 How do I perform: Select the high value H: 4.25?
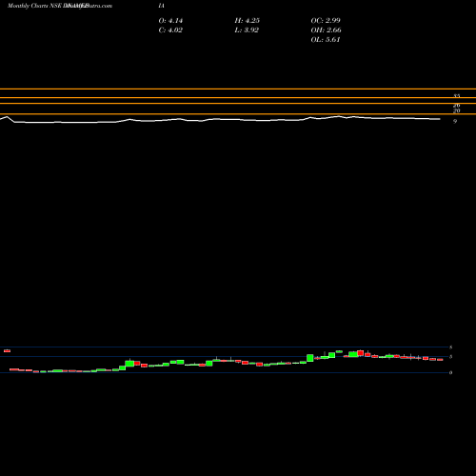[x=247, y=21]
